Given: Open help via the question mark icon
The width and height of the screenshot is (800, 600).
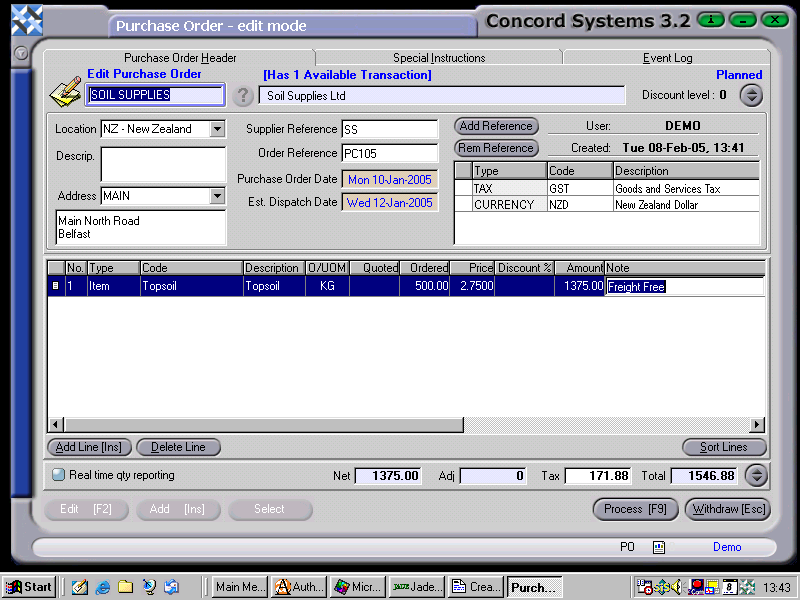Looking at the screenshot, I should coord(243,95).
